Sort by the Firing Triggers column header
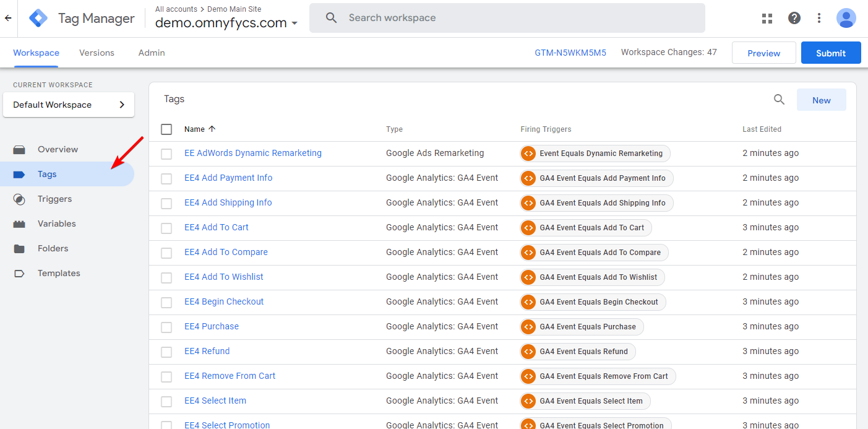 (546, 129)
